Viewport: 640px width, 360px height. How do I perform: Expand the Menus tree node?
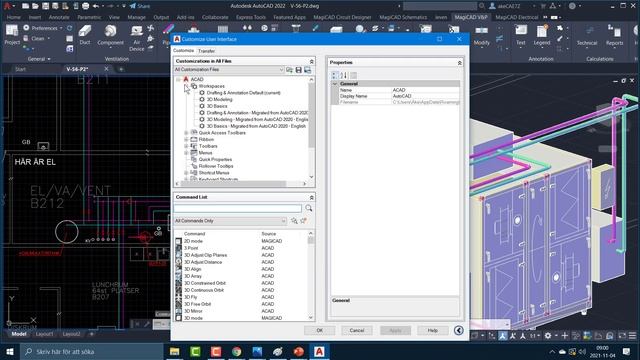(186, 153)
